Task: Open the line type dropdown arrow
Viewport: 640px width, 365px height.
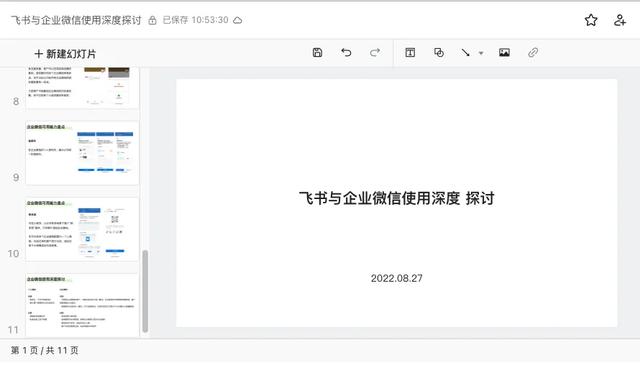Action: click(481, 53)
